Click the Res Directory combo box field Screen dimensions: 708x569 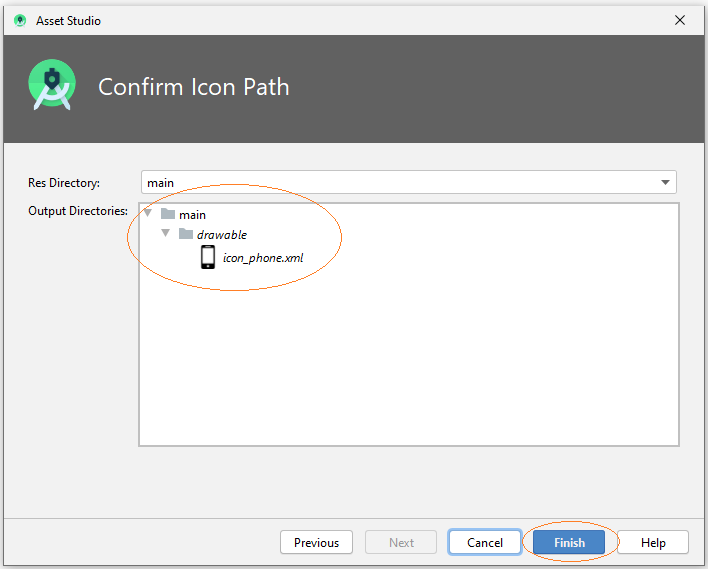pos(409,182)
